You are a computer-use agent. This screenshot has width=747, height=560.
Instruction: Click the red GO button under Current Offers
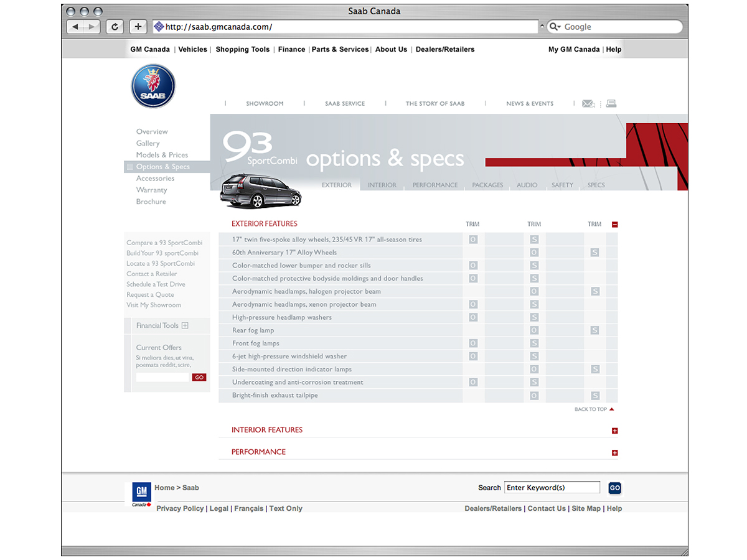tap(199, 378)
